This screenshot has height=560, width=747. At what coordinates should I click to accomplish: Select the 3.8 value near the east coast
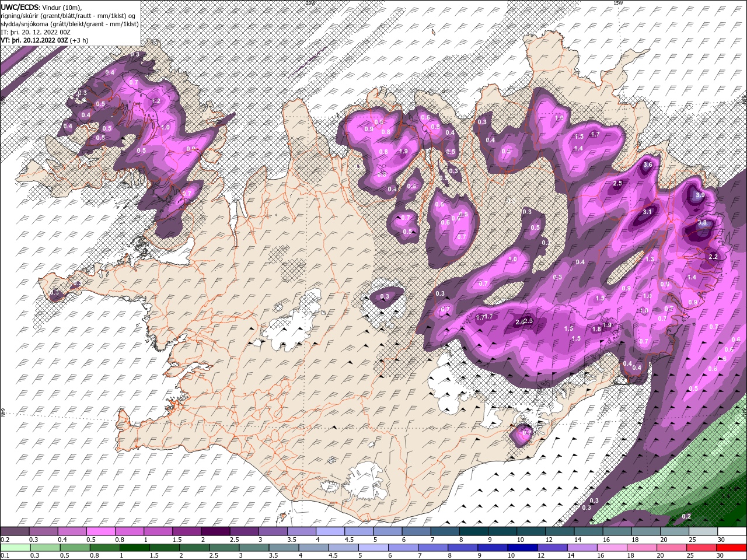[703, 223]
